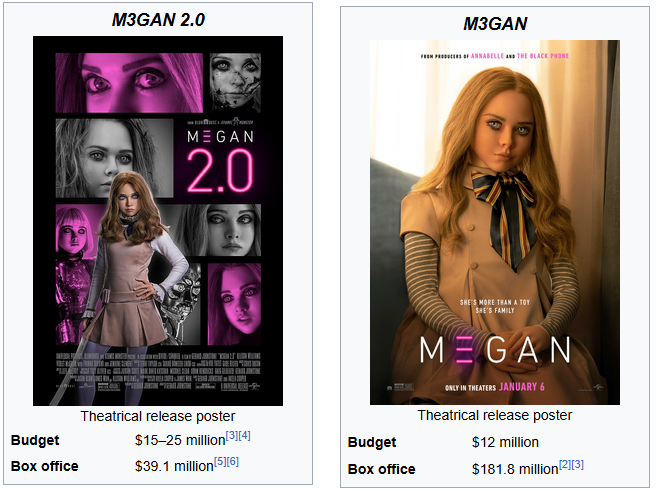
Task: Click the $39.1 million box office value
Action: click(x=174, y=466)
